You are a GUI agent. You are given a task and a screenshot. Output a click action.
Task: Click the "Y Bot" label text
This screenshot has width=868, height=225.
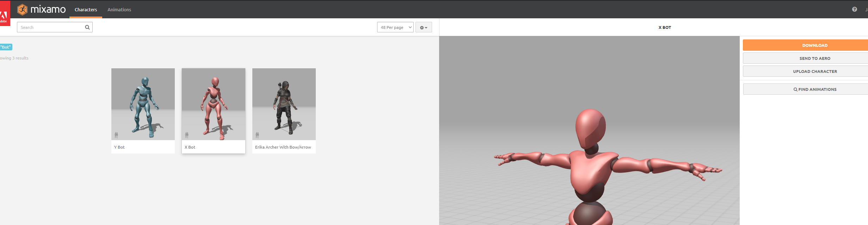pyautogui.click(x=119, y=147)
